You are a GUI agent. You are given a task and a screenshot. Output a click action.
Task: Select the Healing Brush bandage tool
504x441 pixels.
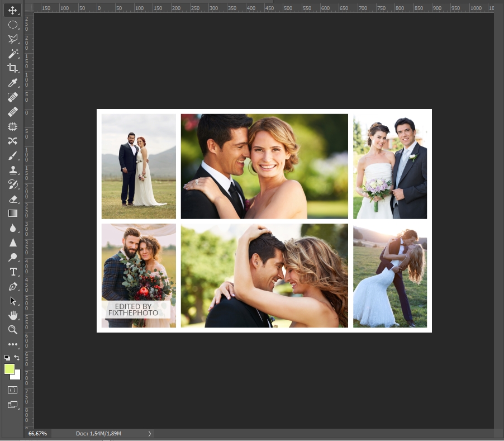[12, 112]
